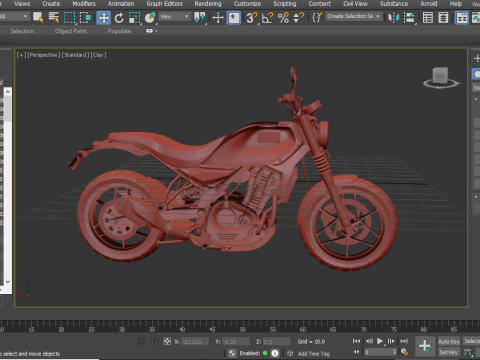The image size is (480, 360).
Task: Click the current frame number field
Action: pyautogui.click(x=378, y=352)
